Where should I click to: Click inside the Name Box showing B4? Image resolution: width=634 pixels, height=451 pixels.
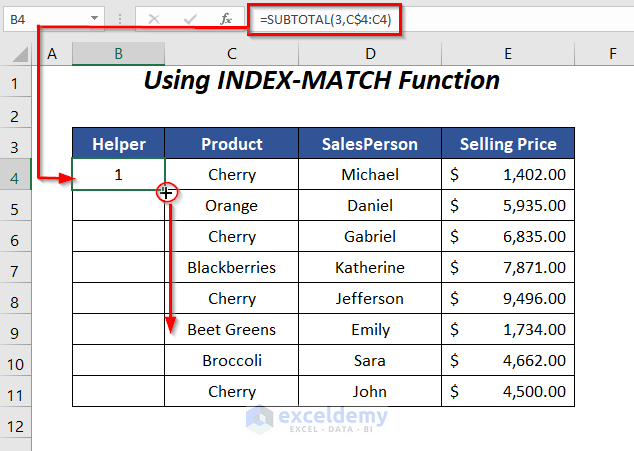[42, 18]
